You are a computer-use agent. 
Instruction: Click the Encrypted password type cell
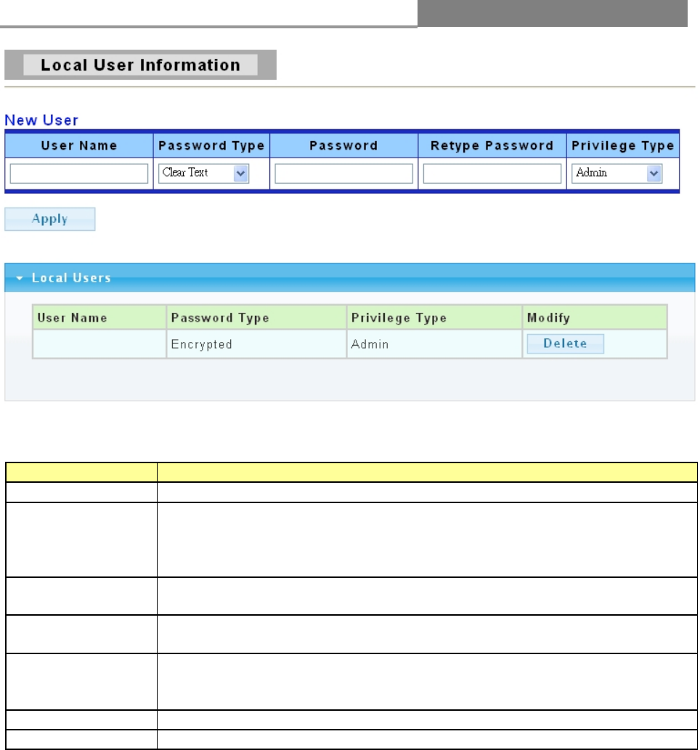point(256,344)
